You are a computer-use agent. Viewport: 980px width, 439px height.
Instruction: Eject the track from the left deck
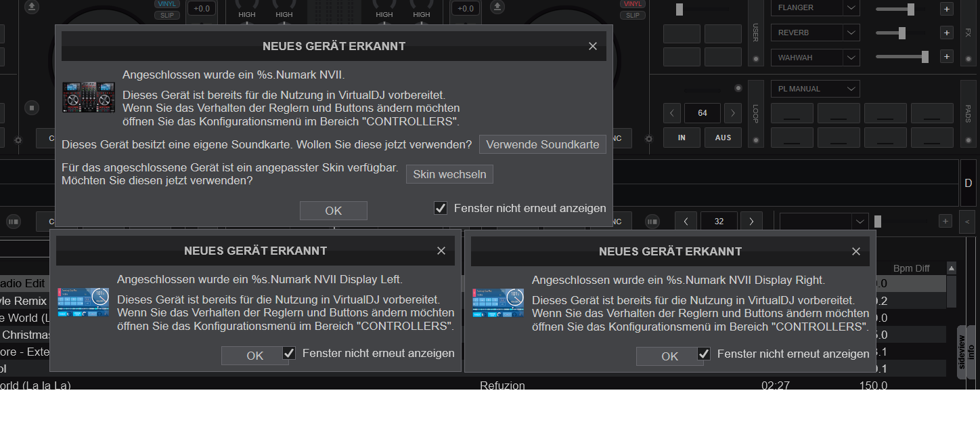pos(32,7)
